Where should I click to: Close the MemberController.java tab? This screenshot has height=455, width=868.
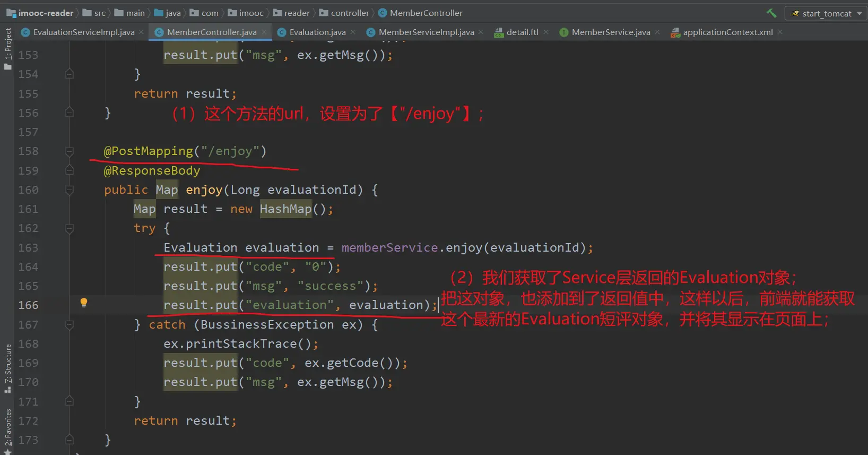click(264, 32)
